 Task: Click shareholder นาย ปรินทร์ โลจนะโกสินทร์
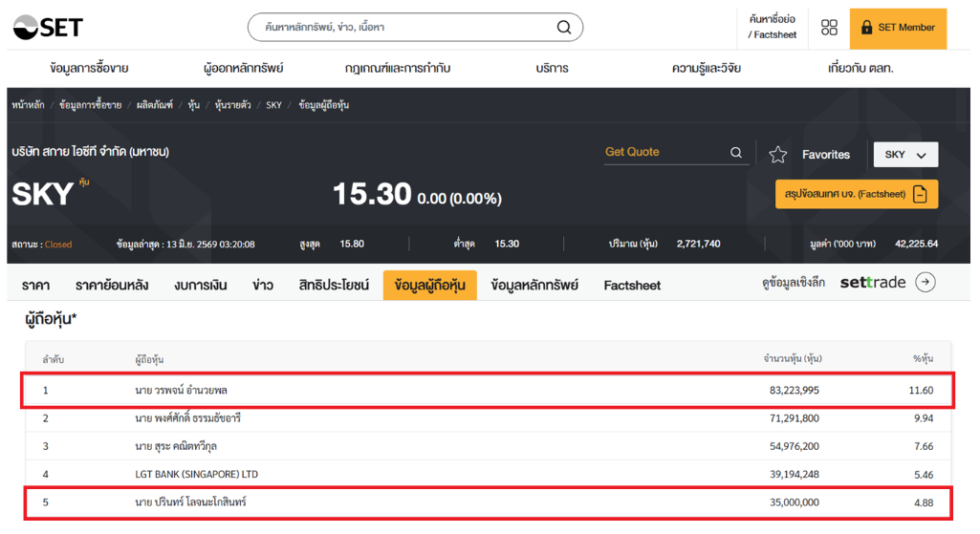click(x=190, y=502)
